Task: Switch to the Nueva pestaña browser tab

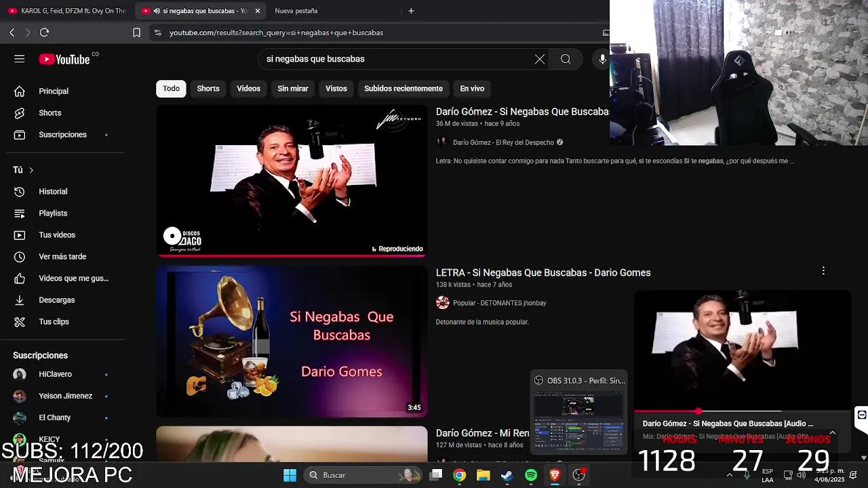Action: click(x=296, y=11)
